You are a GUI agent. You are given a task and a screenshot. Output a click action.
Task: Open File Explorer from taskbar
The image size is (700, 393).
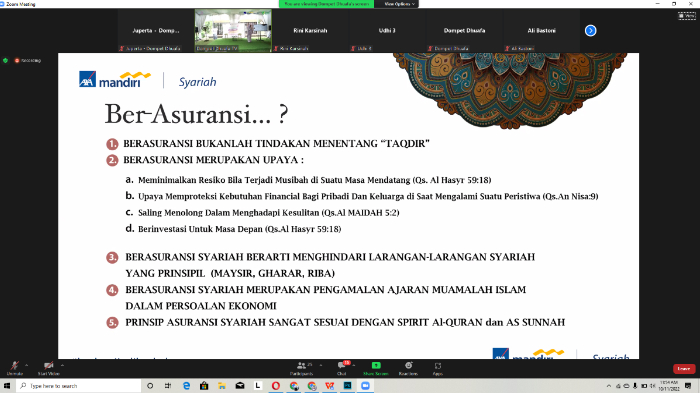coord(222,385)
